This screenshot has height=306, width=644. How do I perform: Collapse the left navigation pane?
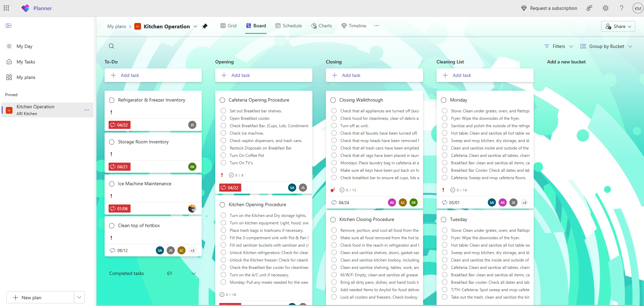[9, 25]
